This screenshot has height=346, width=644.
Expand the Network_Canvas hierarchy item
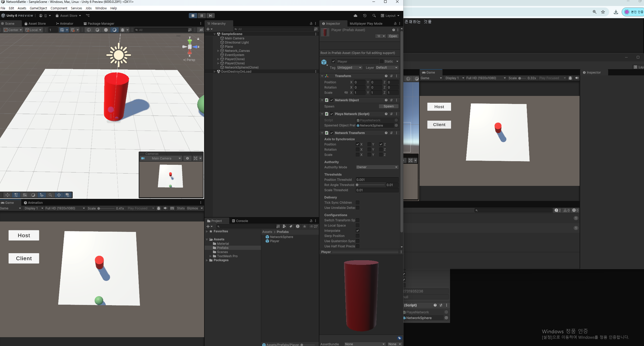click(x=218, y=51)
